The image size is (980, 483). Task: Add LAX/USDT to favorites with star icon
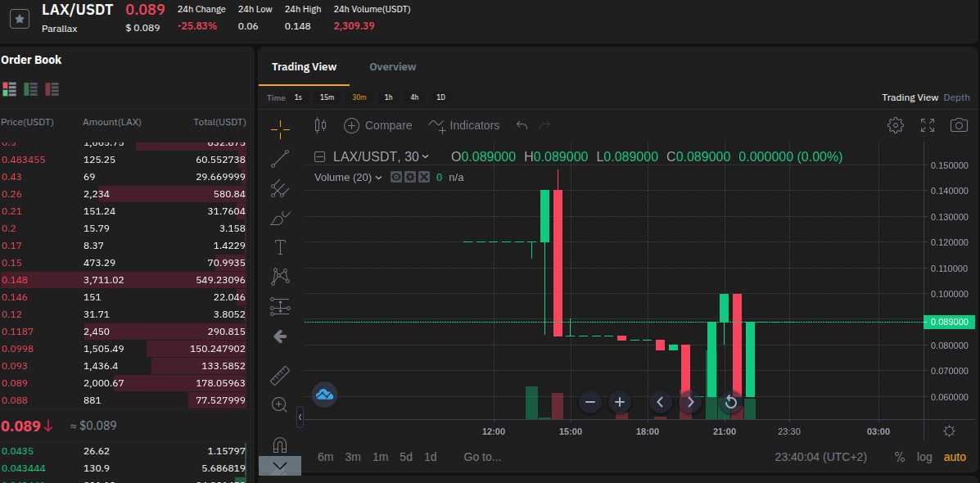point(20,19)
